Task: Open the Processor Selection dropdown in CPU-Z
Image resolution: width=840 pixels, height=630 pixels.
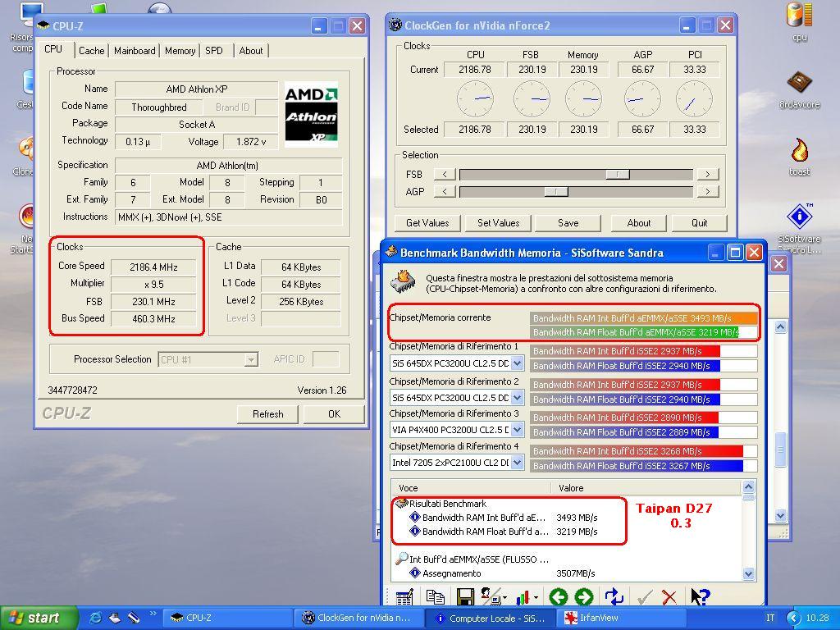Action: 251,359
